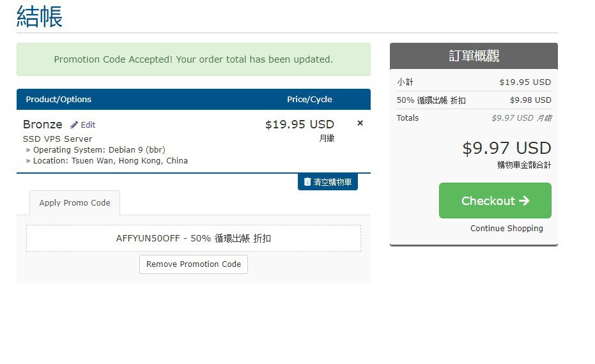Follow the Continue Shopping link
Image resolution: width=595 pixels, height=364 pixels.
pyautogui.click(x=506, y=229)
